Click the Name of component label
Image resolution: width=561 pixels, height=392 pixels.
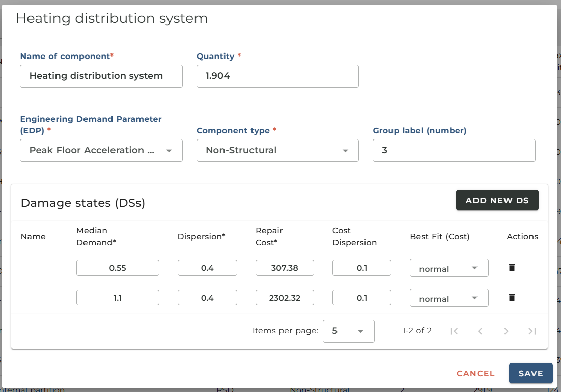point(67,56)
